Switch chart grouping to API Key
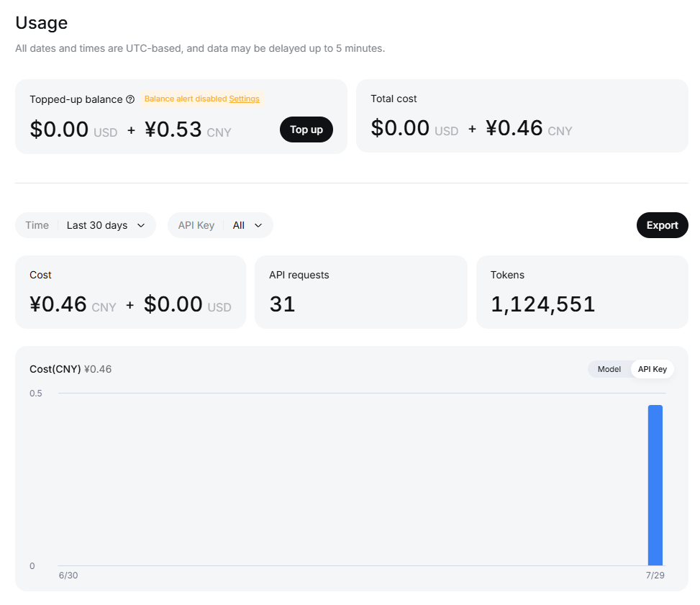This screenshot has width=700, height=605. pyautogui.click(x=653, y=369)
